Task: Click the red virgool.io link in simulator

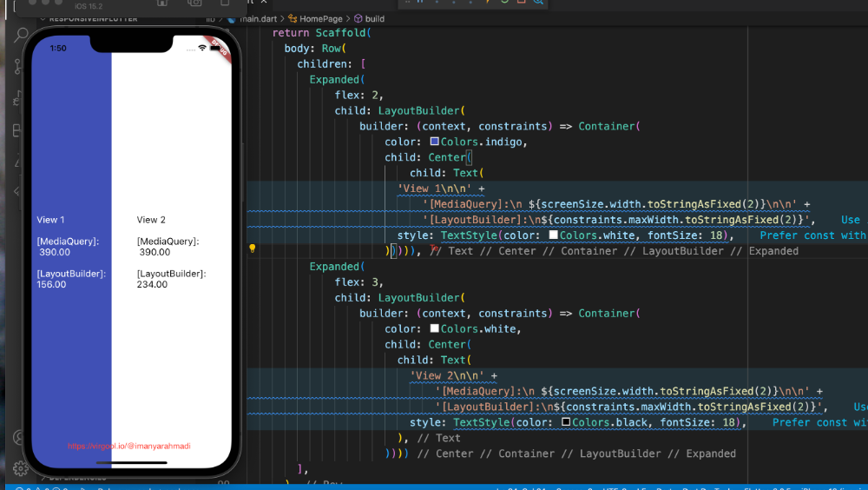Action: [129, 447]
